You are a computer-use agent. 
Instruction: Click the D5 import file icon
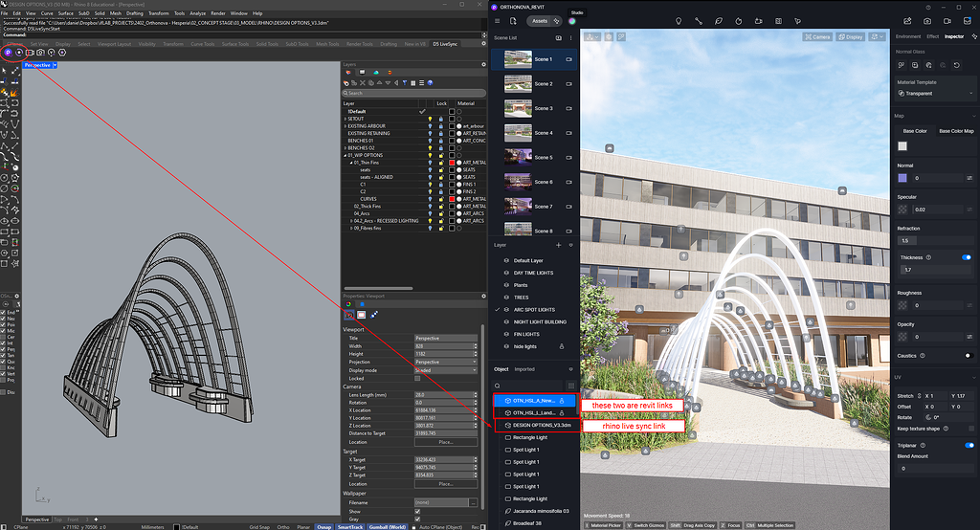[513, 21]
